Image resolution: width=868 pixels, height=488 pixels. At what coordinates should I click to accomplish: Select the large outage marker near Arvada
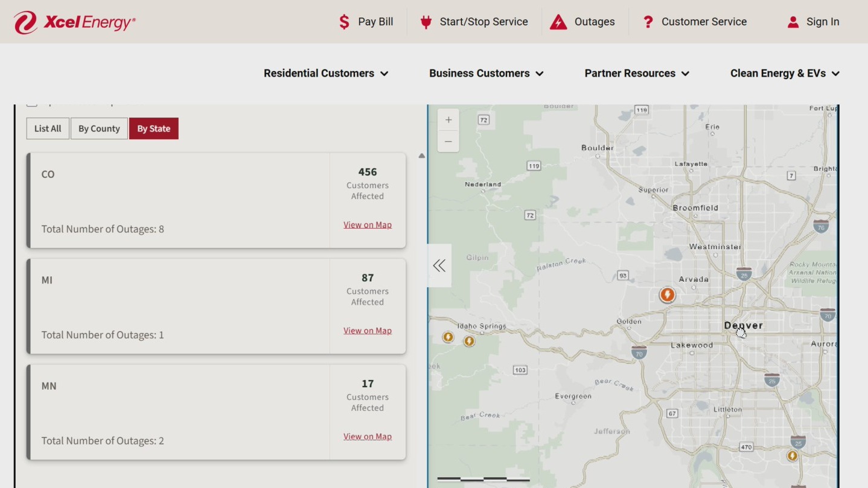667,295
